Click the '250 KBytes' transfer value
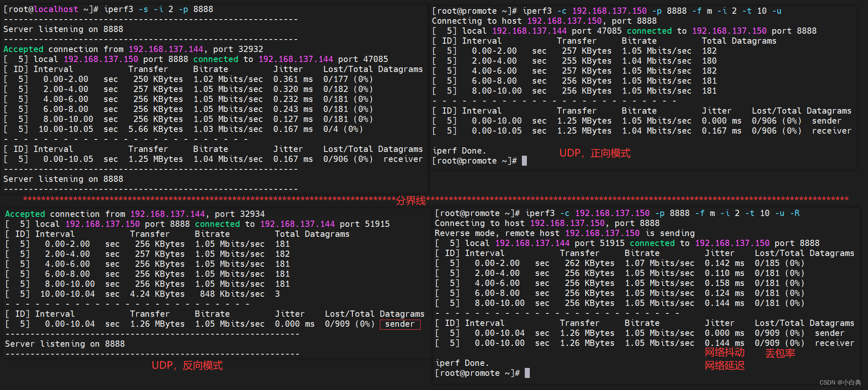Image resolution: width=868 pixels, height=390 pixels. [x=158, y=79]
